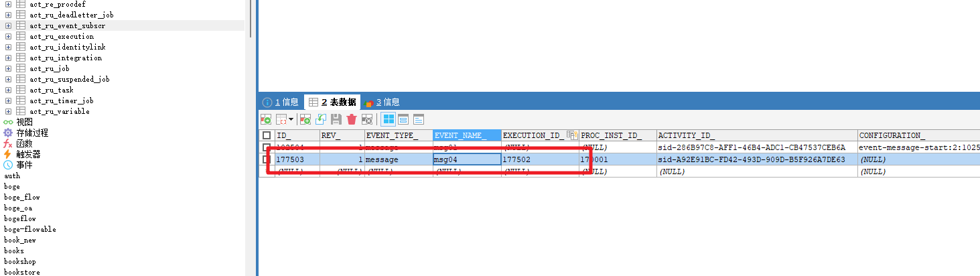This screenshot has height=276, width=980.
Task: Click cell sid-A92E91BC-FD42-493D-909D-B5F926A7DE63
Action: coord(757,159)
